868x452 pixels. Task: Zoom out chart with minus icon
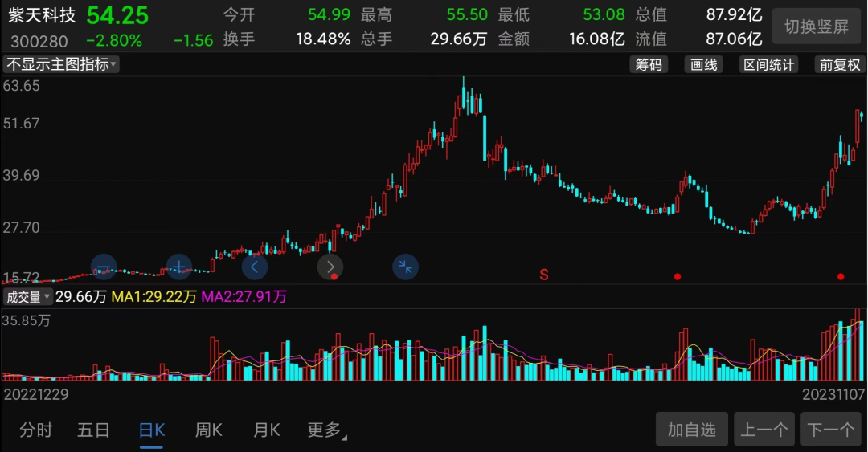pyautogui.click(x=104, y=267)
